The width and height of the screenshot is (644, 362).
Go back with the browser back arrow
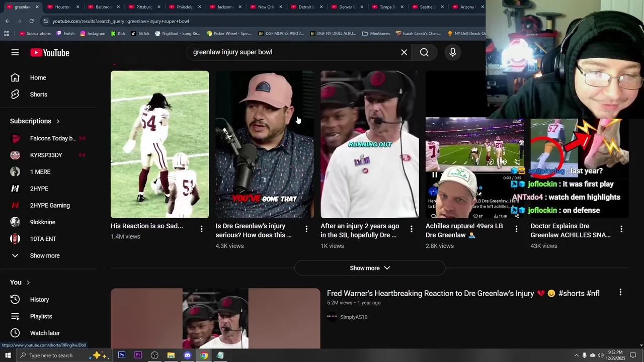click(7, 21)
